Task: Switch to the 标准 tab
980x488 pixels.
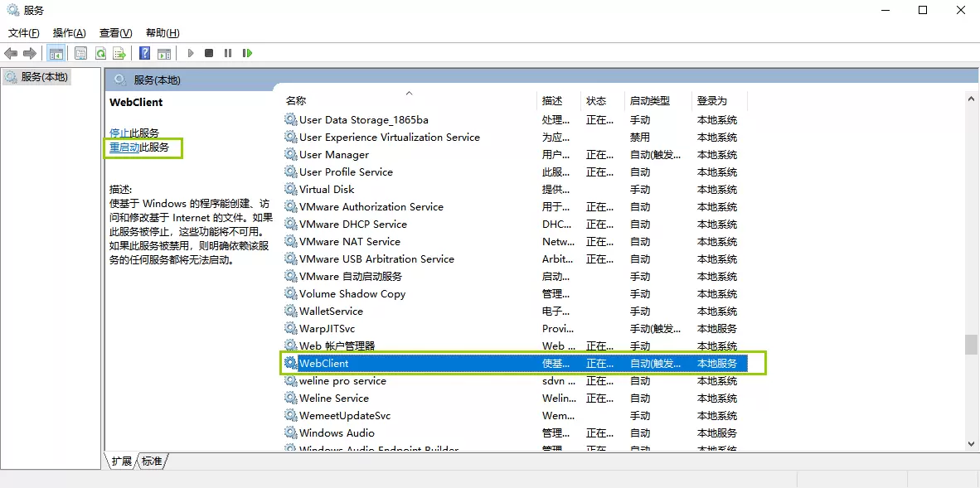Action: pyautogui.click(x=152, y=461)
